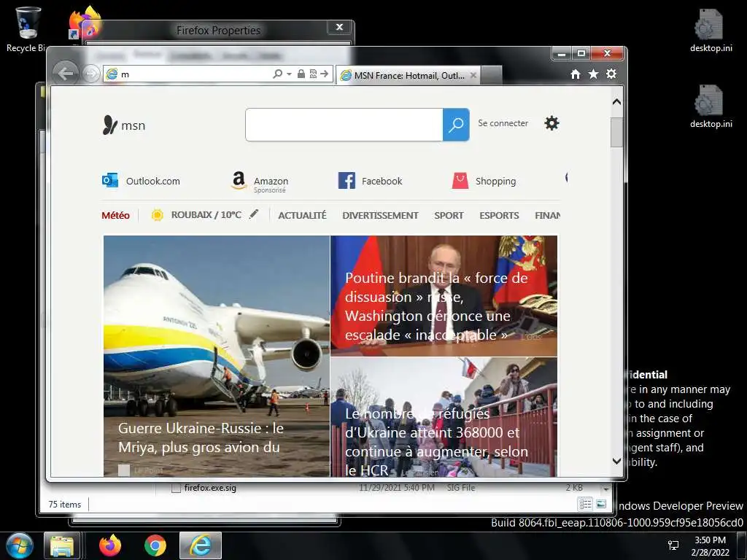Image resolution: width=747 pixels, height=560 pixels.
Task: Close the Firefox Properties dialog
Action: tap(340, 27)
